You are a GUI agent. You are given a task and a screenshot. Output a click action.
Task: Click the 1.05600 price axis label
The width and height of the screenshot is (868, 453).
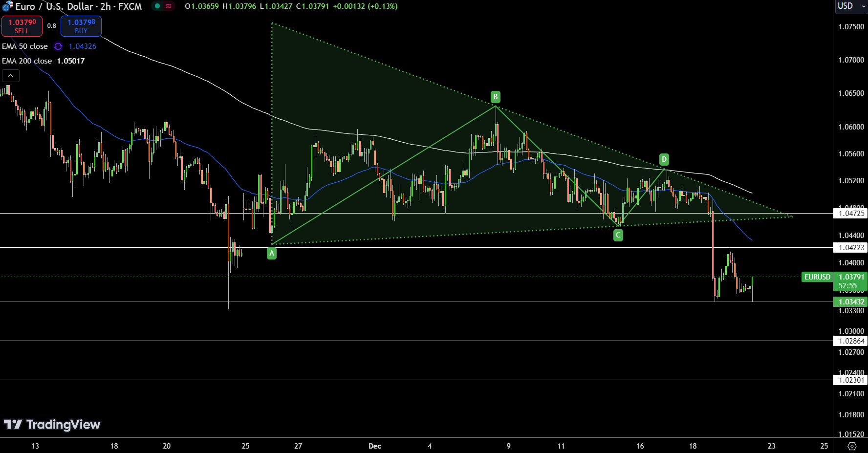[x=851, y=154]
